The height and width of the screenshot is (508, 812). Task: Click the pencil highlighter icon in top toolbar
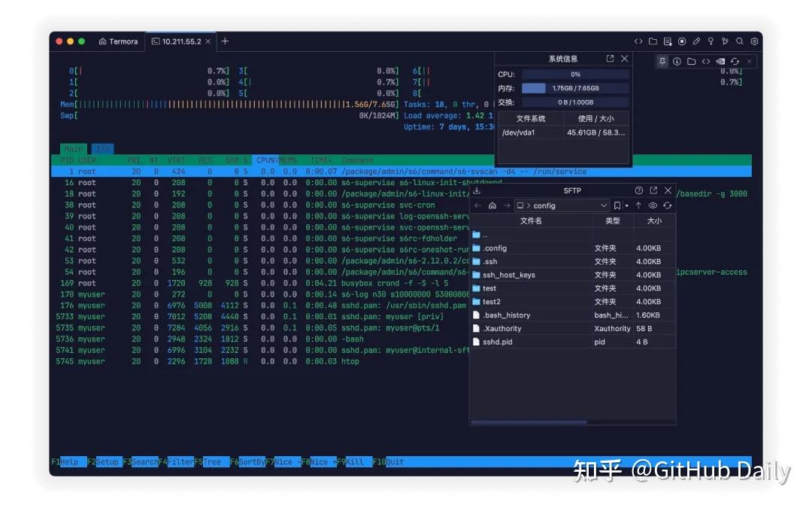[696, 41]
